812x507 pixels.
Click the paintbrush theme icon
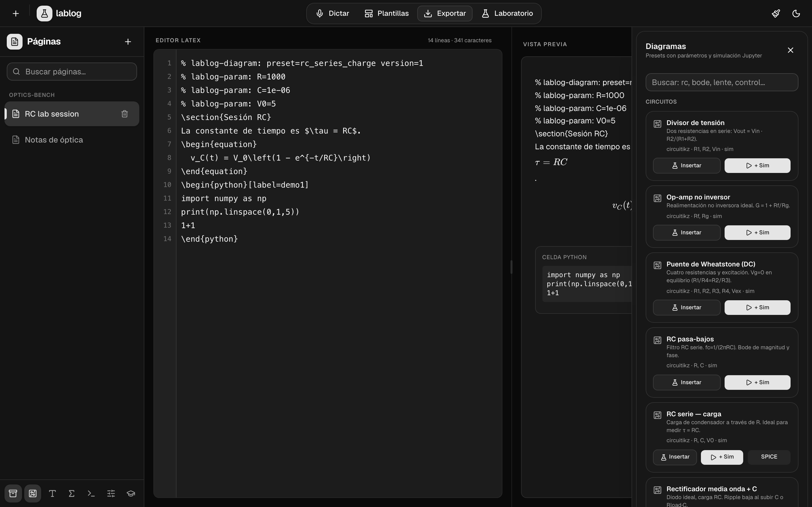point(776,14)
